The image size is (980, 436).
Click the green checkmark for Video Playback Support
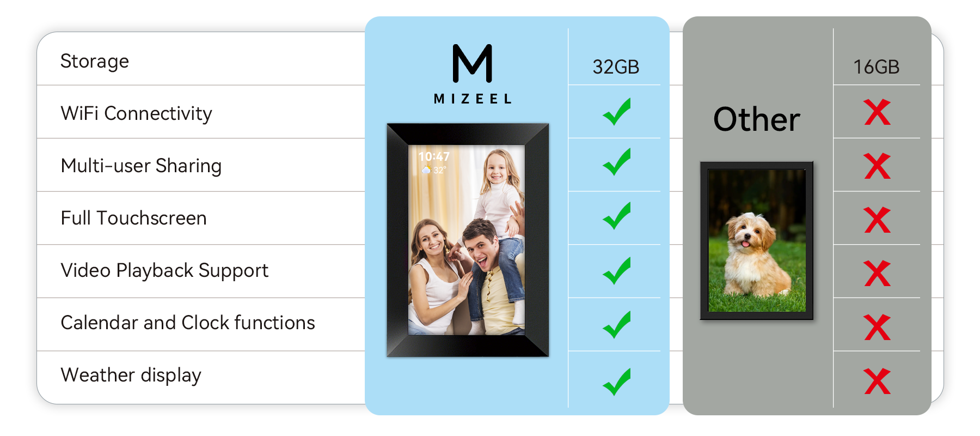[x=617, y=271]
